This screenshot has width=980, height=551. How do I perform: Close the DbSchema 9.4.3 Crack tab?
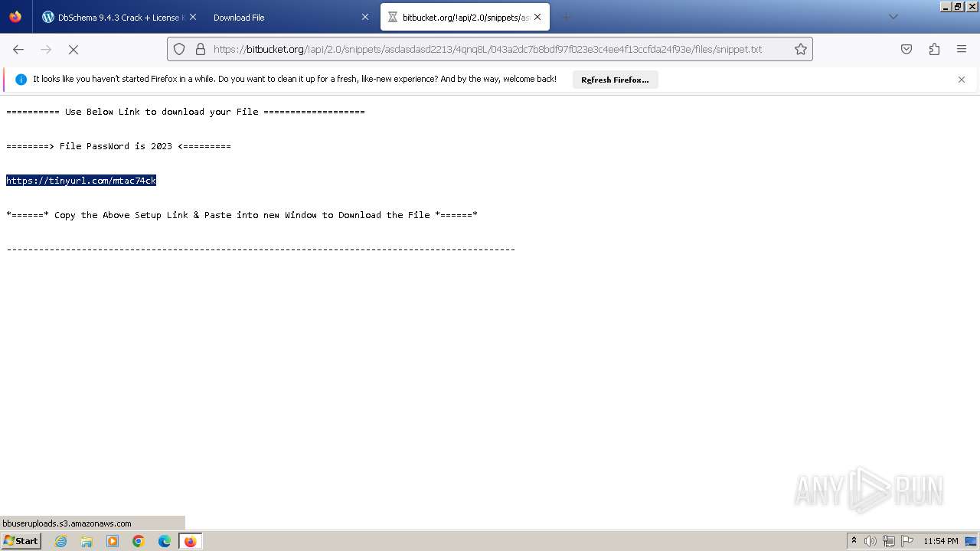click(192, 17)
